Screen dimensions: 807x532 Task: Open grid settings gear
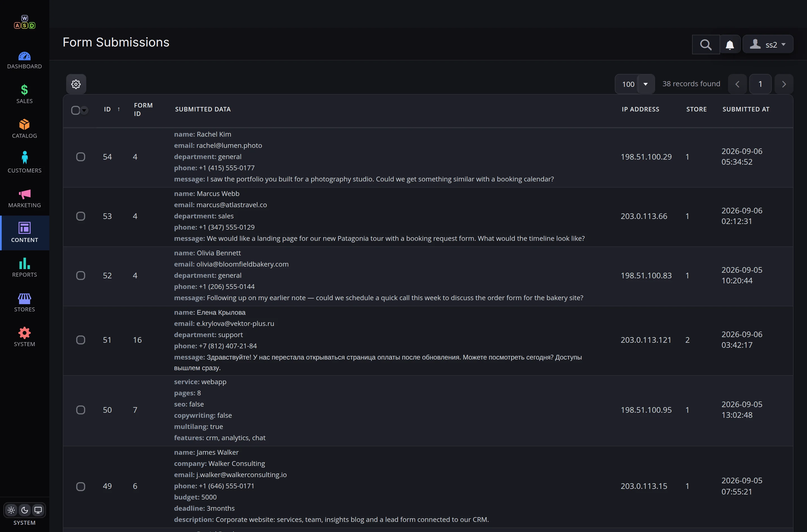coord(76,84)
